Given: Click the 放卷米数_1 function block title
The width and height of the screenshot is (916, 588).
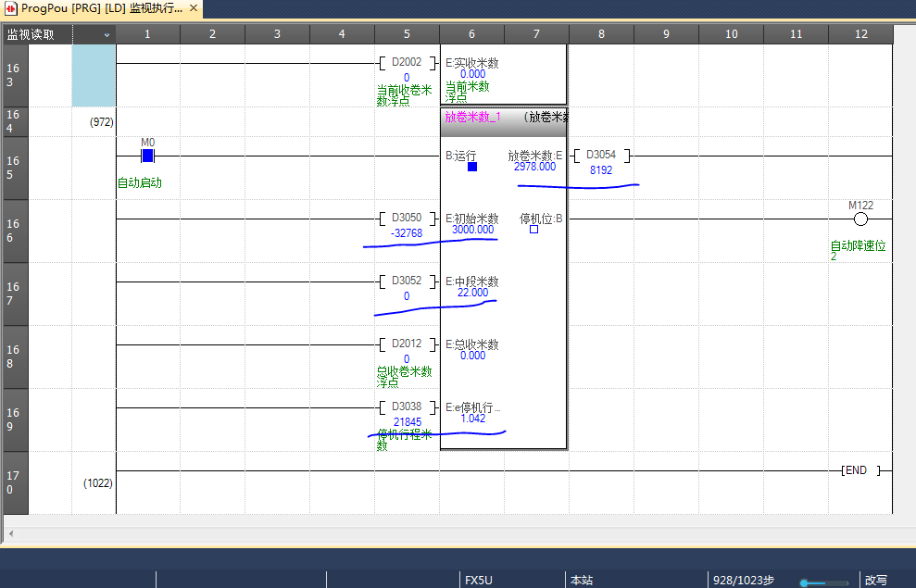Looking at the screenshot, I should [472, 118].
